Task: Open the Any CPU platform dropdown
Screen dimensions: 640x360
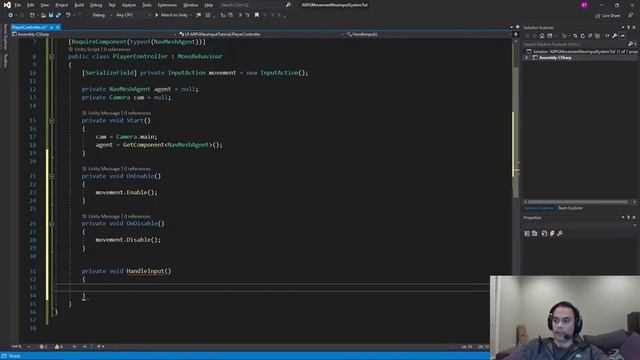Action: (x=133, y=15)
